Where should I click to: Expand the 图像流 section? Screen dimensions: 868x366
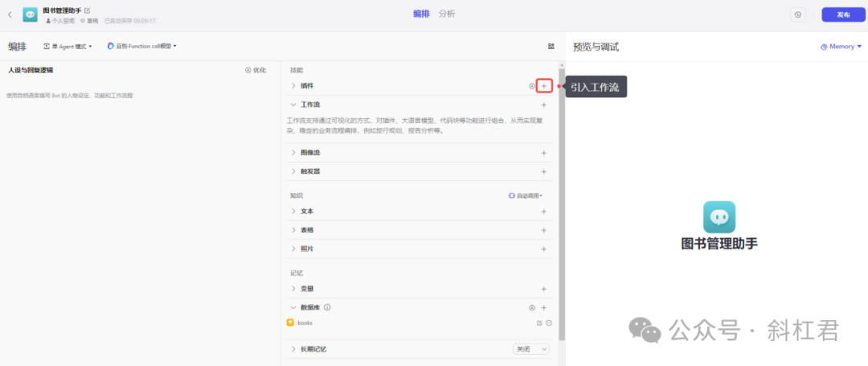(x=293, y=152)
